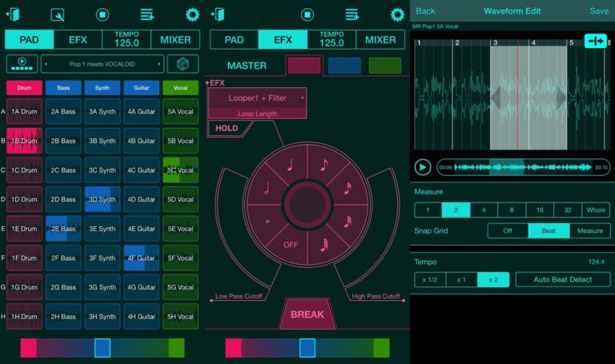This screenshot has width=615, height=364.
Task: Tap the Vocal track header
Action: (x=180, y=88)
